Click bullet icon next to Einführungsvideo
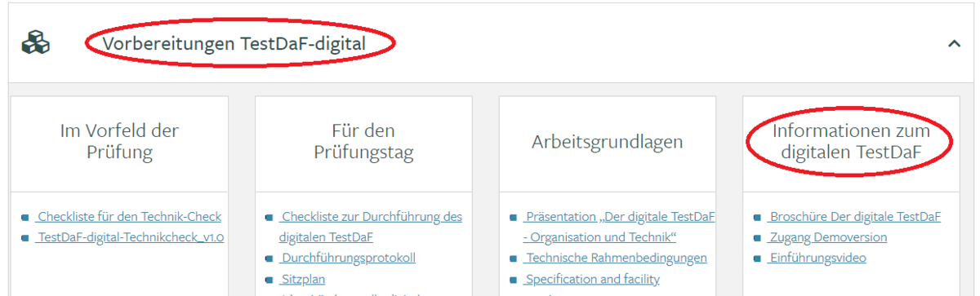 [x=758, y=259]
